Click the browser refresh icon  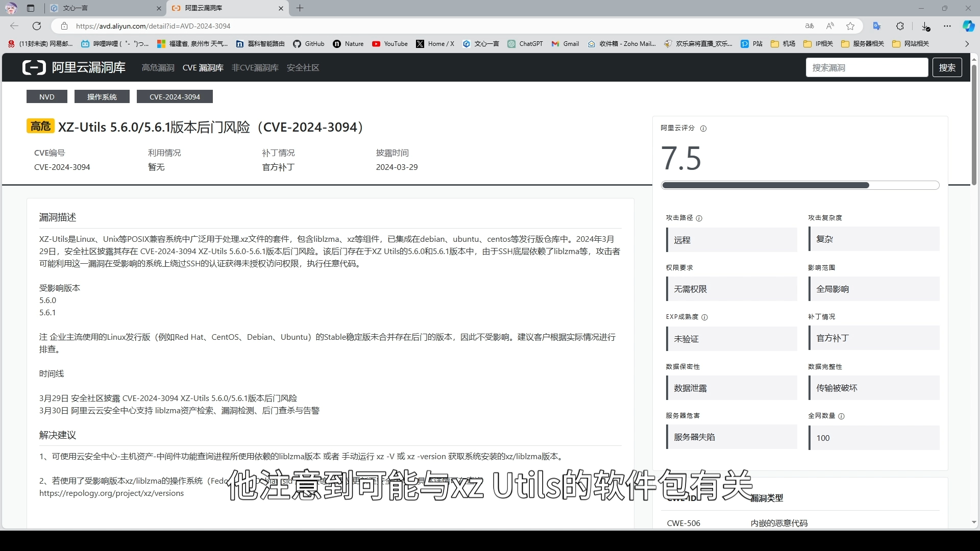pyautogui.click(x=37, y=26)
